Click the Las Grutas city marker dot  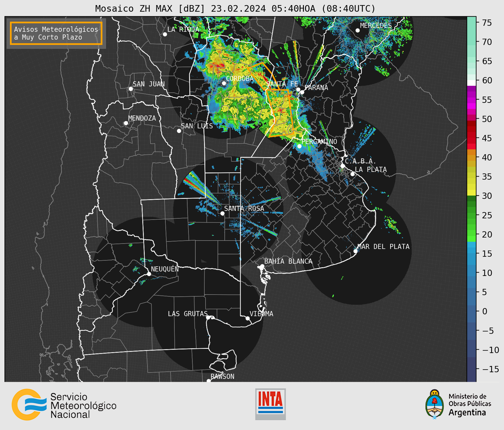208,318
